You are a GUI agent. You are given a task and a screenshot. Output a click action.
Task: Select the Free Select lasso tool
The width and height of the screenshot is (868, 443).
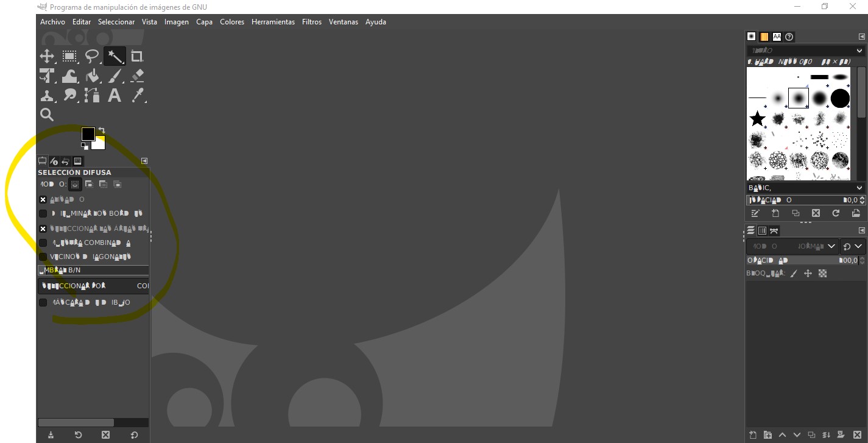click(x=92, y=57)
